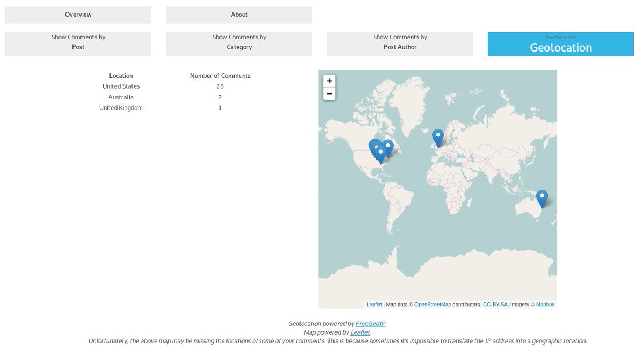The image size is (644, 355).
Task: Show comments by Post Author
Action: pos(400,44)
